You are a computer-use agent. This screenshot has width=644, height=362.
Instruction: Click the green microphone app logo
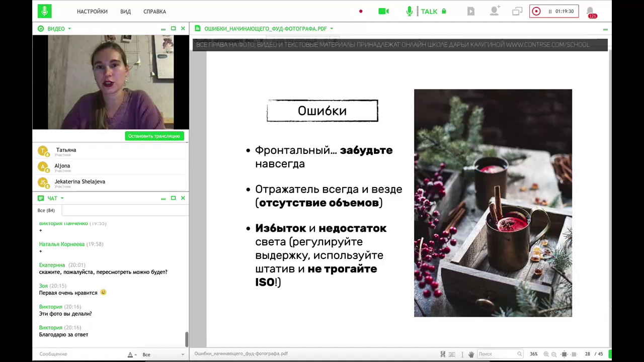(44, 11)
